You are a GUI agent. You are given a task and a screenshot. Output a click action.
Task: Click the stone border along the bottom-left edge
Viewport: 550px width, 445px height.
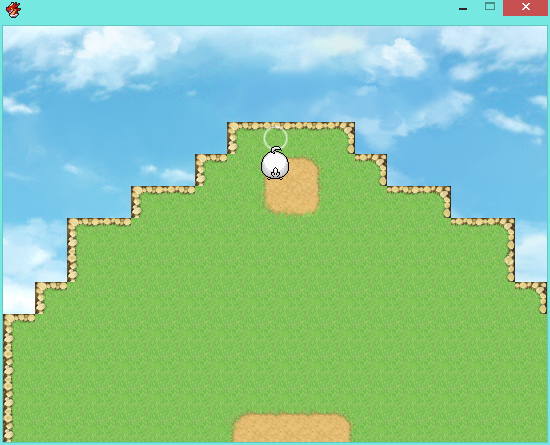[8, 379]
